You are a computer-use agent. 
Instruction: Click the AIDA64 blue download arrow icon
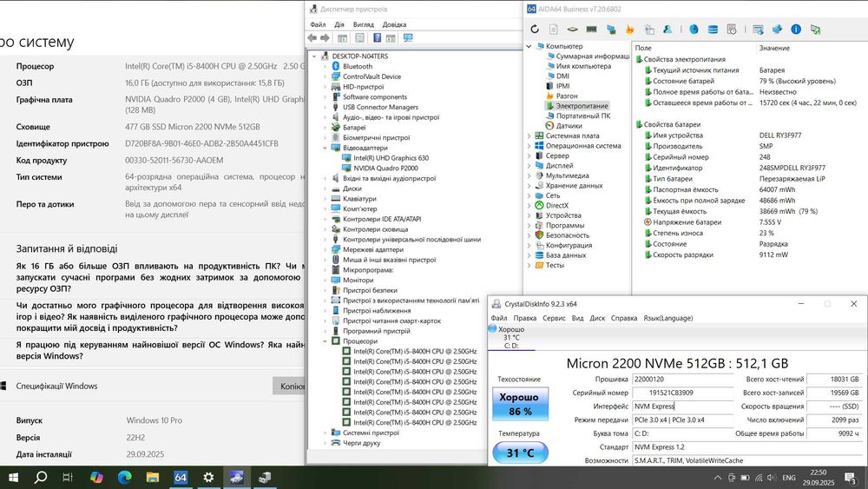[777, 30]
